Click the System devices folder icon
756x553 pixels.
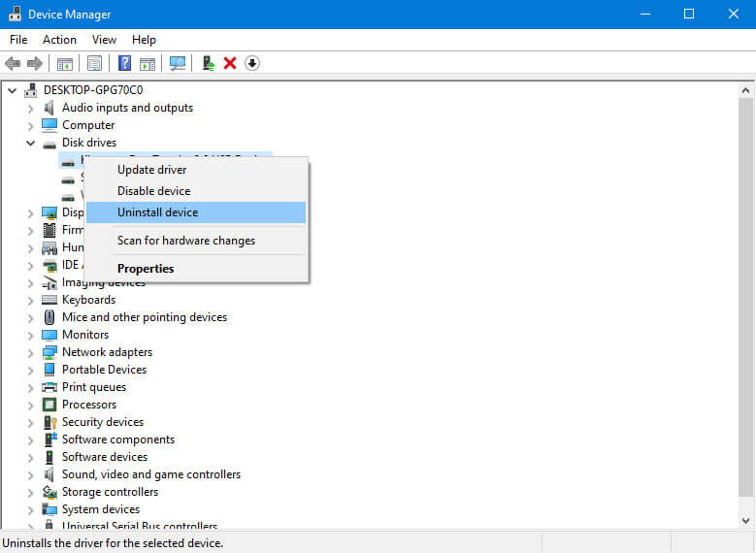click(x=49, y=509)
